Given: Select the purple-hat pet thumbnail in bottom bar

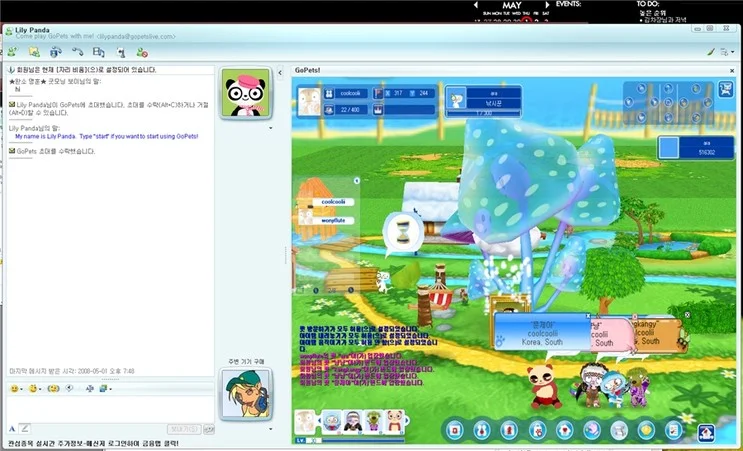Looking at the screenshot, I should [x=353, y=421].
